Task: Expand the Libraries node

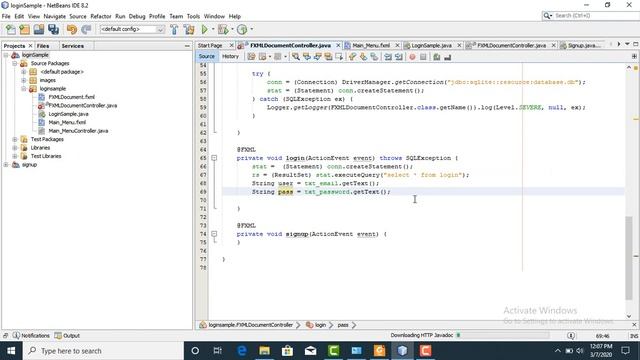Action: (x=15, y=148)
